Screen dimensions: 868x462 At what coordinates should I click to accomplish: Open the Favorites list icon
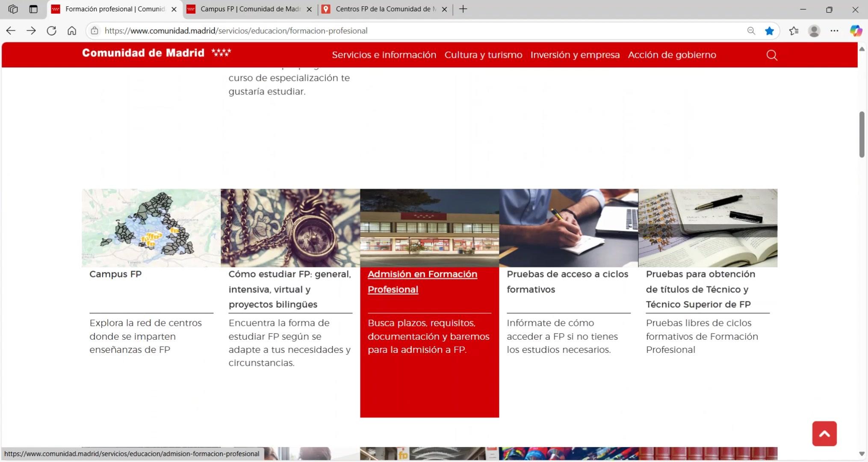click(x=794, y=31)
